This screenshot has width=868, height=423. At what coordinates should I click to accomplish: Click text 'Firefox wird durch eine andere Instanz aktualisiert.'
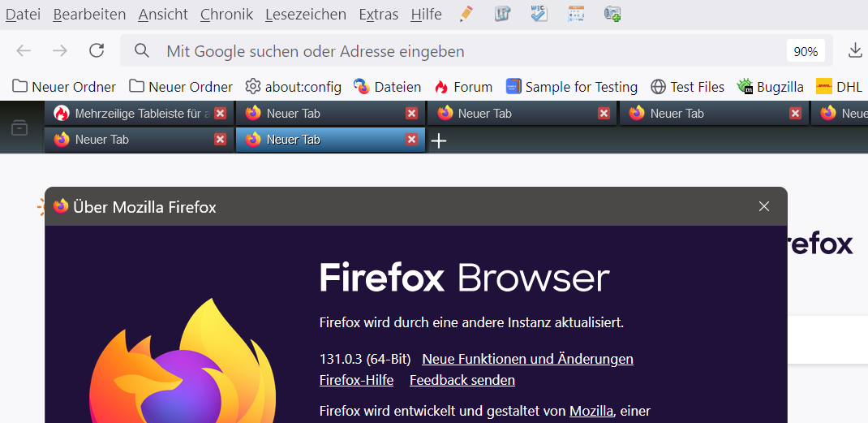tap(471, 322)
